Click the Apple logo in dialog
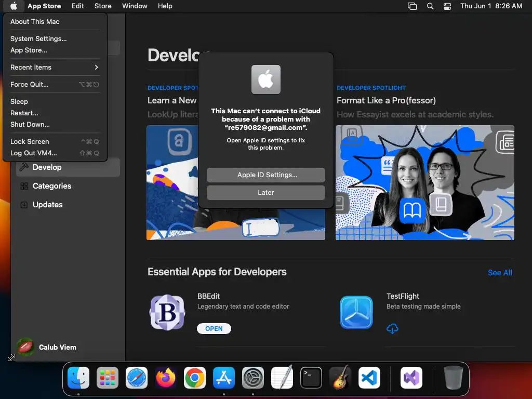This screenshot has width=532, height=399. click(265, 79)
